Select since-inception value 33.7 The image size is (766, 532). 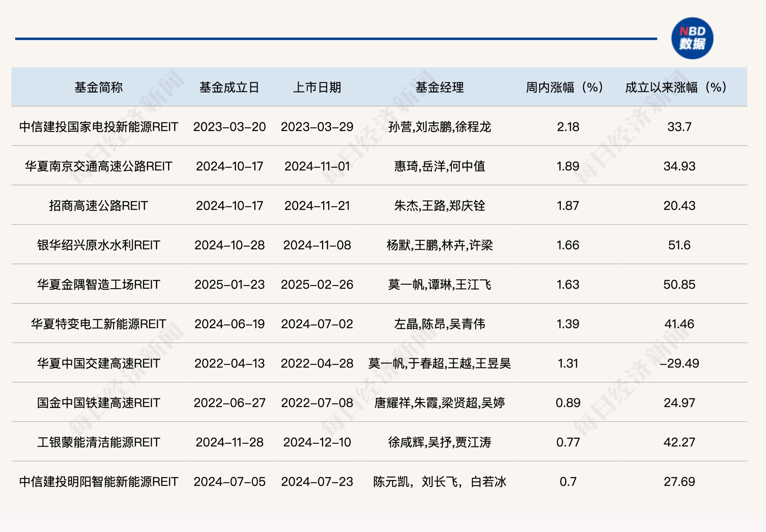(x=679, y=127)
